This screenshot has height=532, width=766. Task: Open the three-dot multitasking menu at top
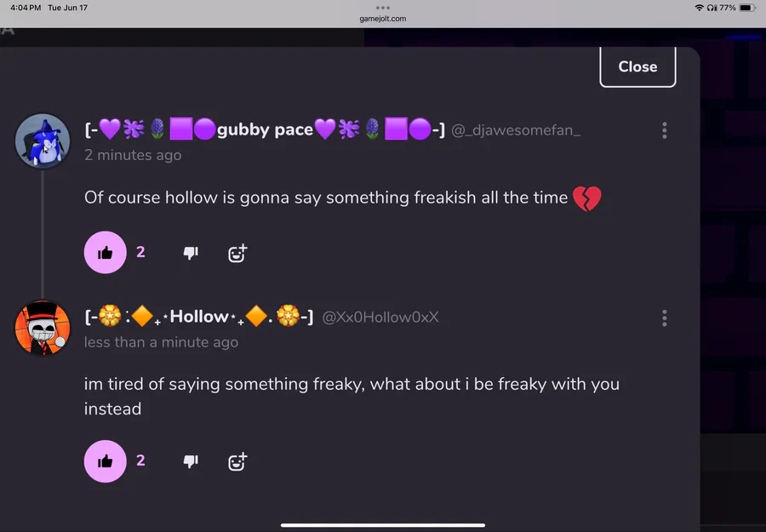click(383, 8)
